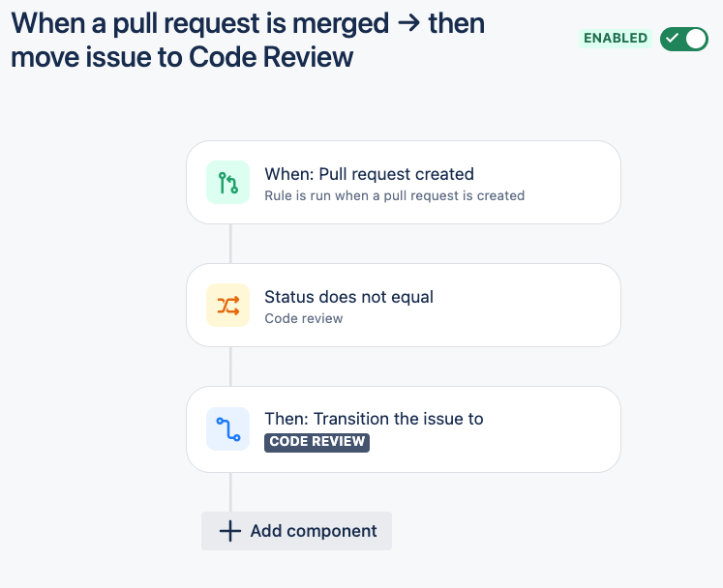The height and width of the screenshot is (588, 723).
Task: Click the green pull request trigger icon
Action: (227, 182)
